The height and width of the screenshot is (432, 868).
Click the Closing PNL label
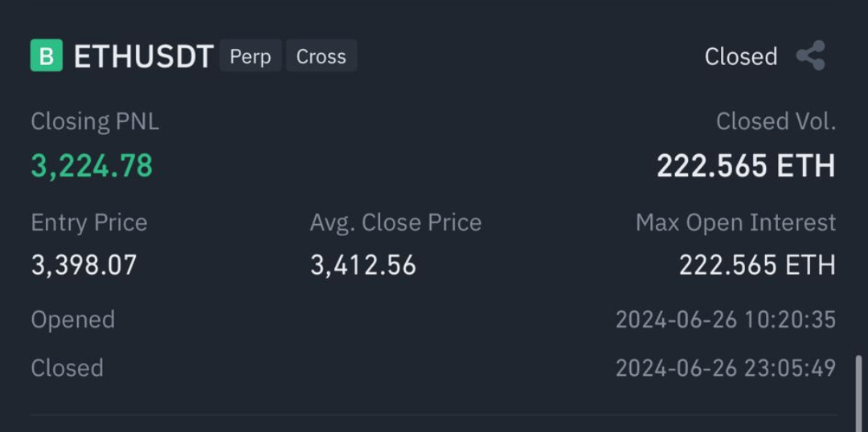coord(95,122)
